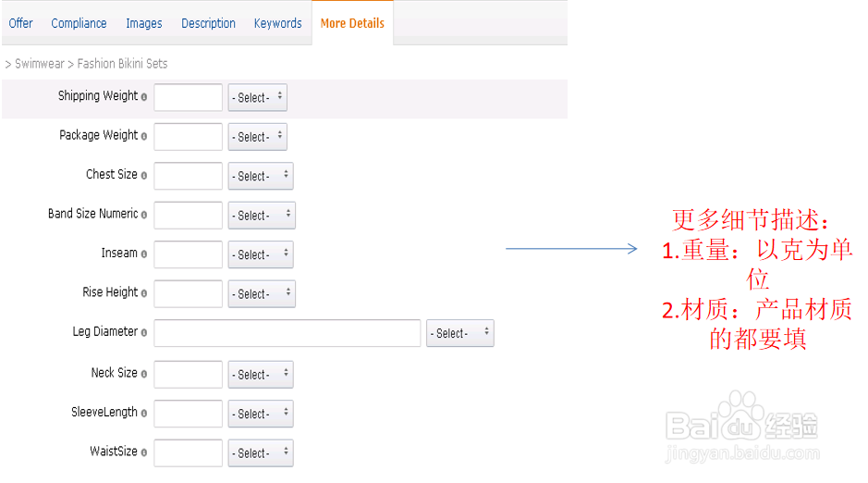868x483 pixels.
Task: Click the Band Size Numeric info icon
Action: (x=144, y=215)
